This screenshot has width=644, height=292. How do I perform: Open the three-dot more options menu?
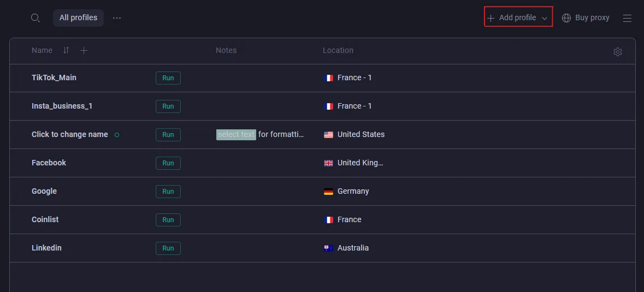coord(117,18)
